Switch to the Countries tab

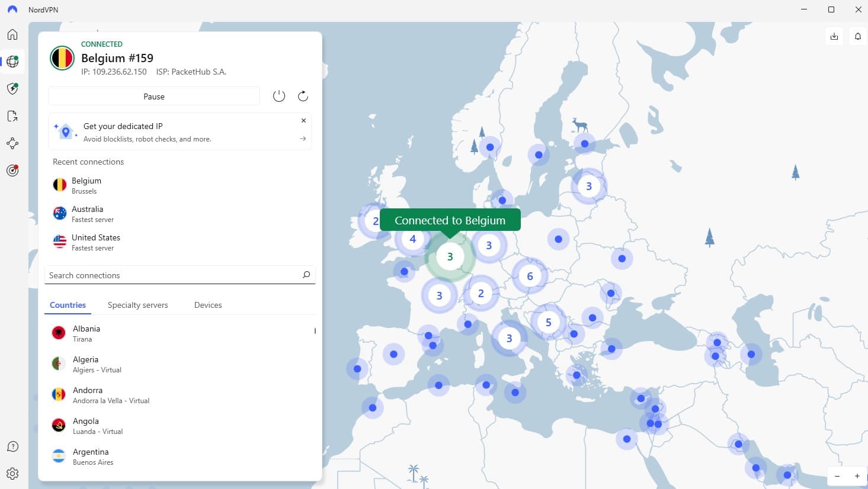coord(68,305)
